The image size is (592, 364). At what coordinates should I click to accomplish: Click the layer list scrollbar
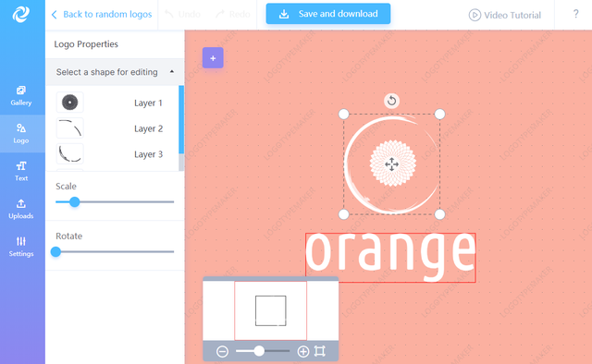click(181, 119)
